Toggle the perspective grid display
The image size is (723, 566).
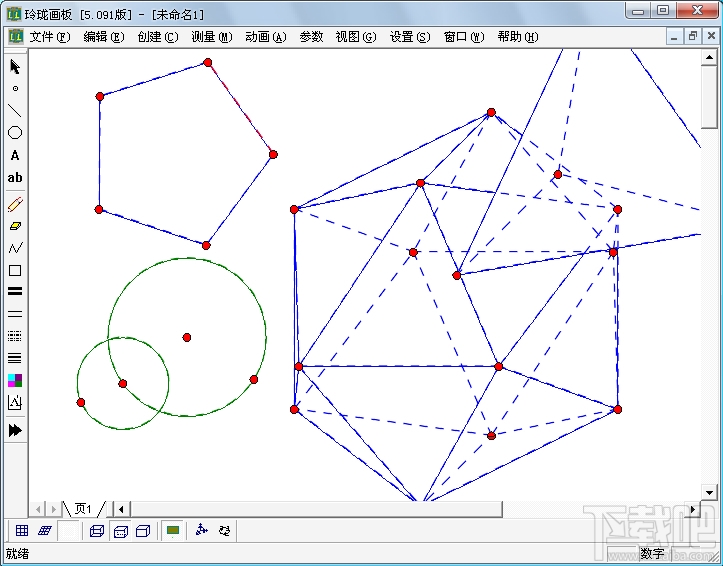(x=45, y=531)
